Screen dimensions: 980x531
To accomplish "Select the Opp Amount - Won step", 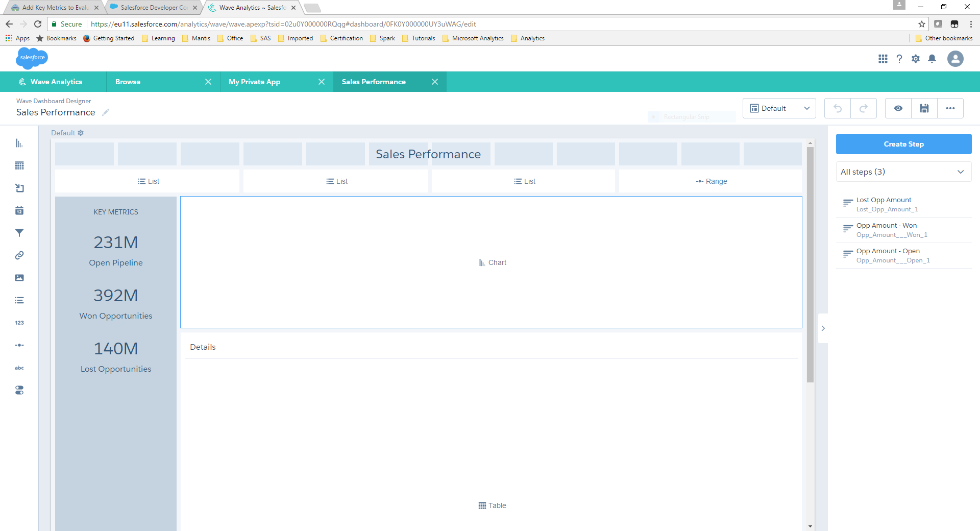I will click(903, 230).
